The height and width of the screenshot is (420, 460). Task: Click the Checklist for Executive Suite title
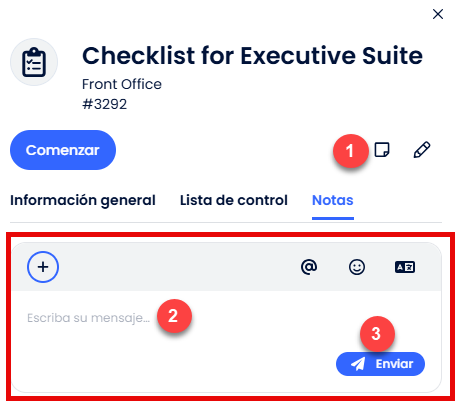[252, 55]
